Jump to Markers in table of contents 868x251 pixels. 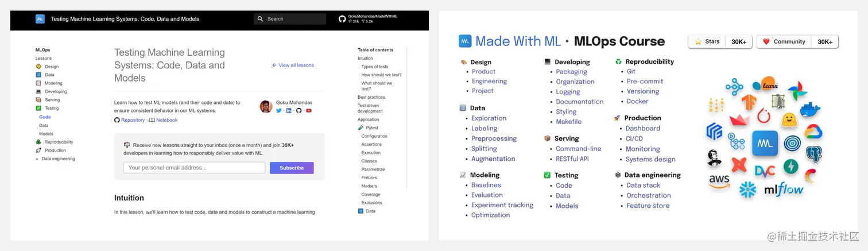pos(370,186)
